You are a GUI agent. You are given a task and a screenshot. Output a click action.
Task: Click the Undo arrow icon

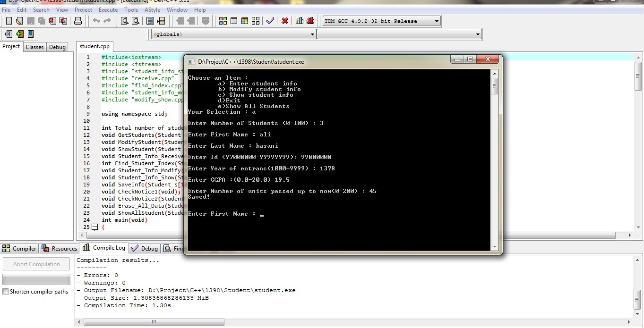click(x=96, y=21)
